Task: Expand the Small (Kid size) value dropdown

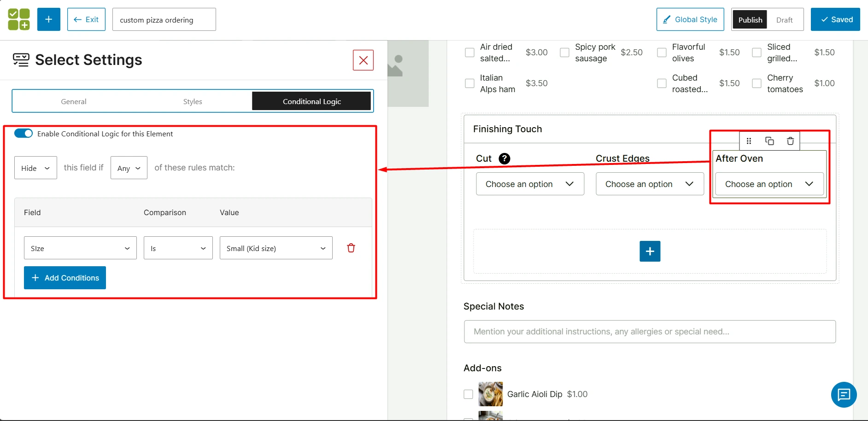Action: (x=276, y=248)
